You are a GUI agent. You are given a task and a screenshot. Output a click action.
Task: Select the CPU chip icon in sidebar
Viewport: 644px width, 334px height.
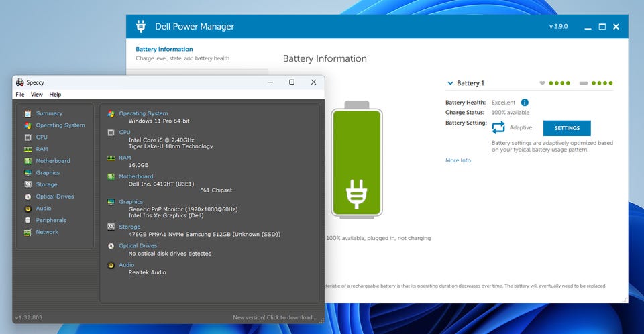[28, 137]
